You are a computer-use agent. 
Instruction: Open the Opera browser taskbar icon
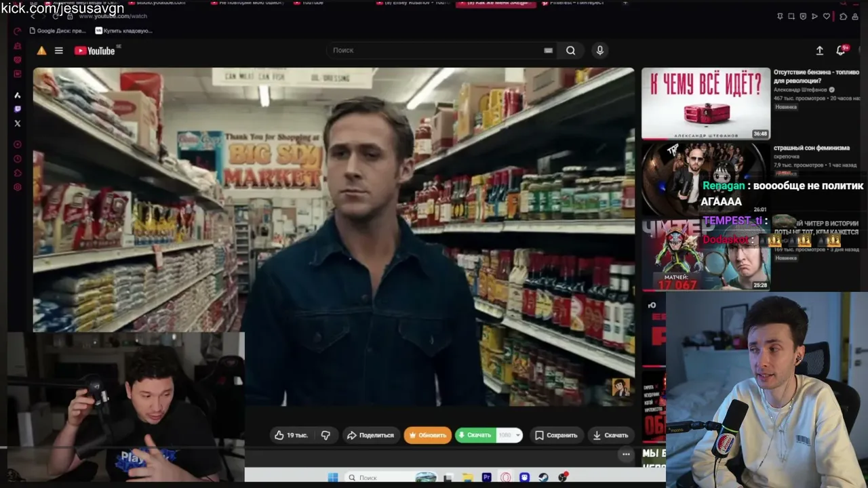[506, 478]
